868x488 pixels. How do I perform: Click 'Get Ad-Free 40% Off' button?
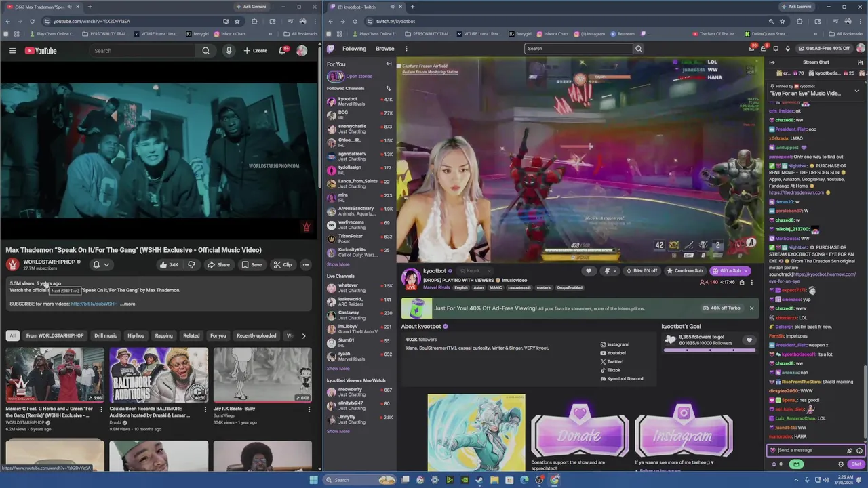824,49
